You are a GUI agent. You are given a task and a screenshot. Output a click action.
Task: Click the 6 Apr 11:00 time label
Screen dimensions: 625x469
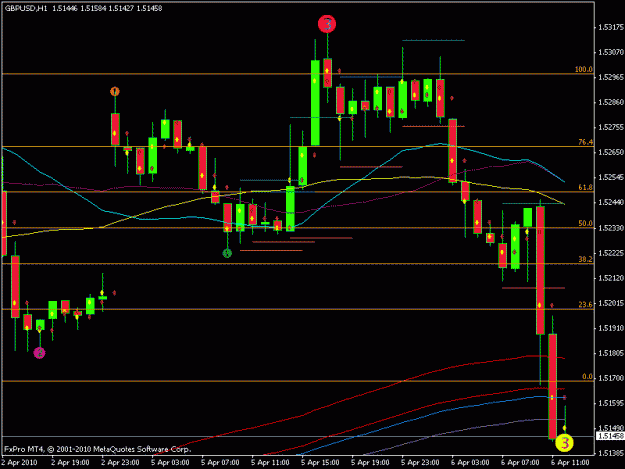(x=570, y=463)
